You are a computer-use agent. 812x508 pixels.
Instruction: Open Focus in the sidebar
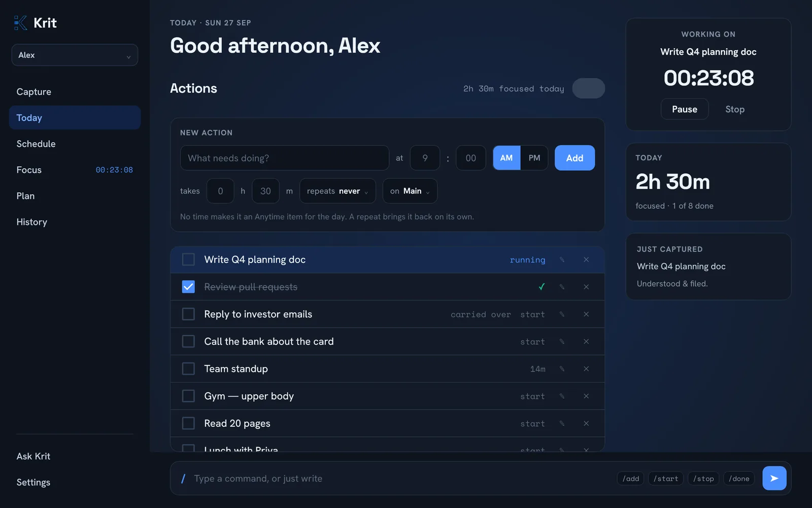coord(75,170)
